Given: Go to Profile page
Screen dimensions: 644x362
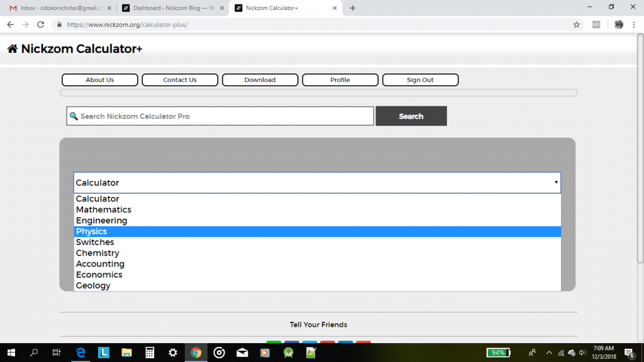Looking at the screenshot, I should [340, 80].
